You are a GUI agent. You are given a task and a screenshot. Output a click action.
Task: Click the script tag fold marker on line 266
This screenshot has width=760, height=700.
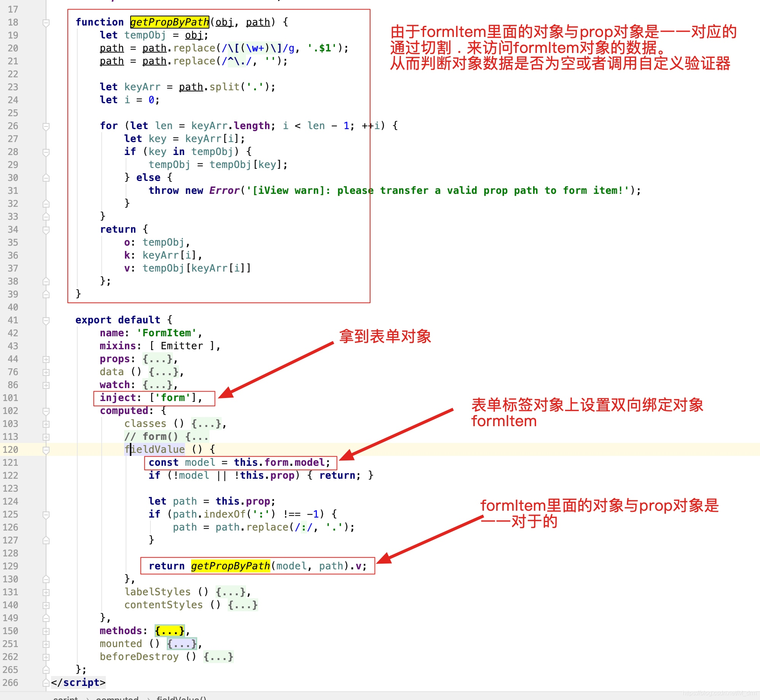pyautogui.click(x=46, y=683)
